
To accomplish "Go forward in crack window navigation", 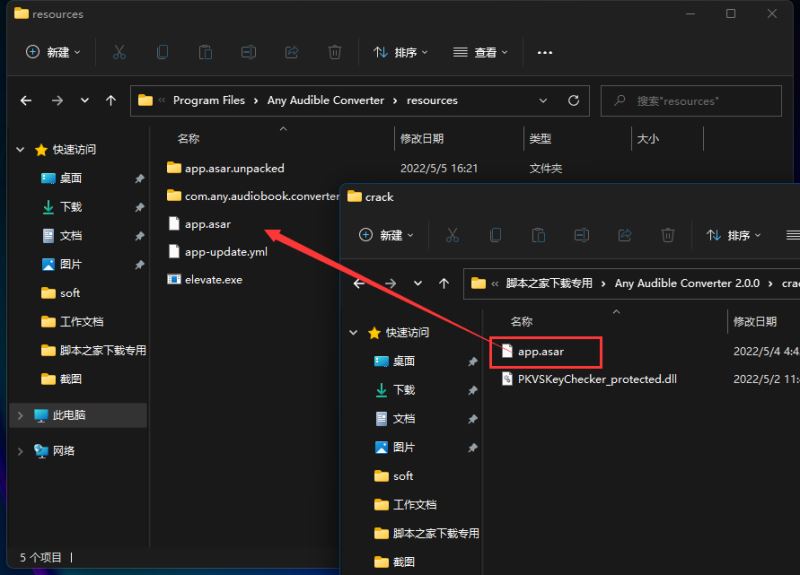I will (x=390, y=283).
